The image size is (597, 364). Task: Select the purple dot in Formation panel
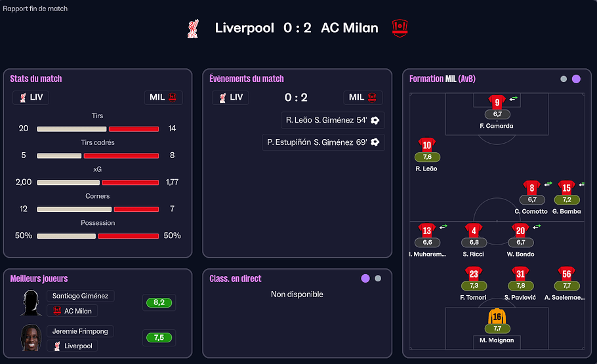[x=576, y=79]
